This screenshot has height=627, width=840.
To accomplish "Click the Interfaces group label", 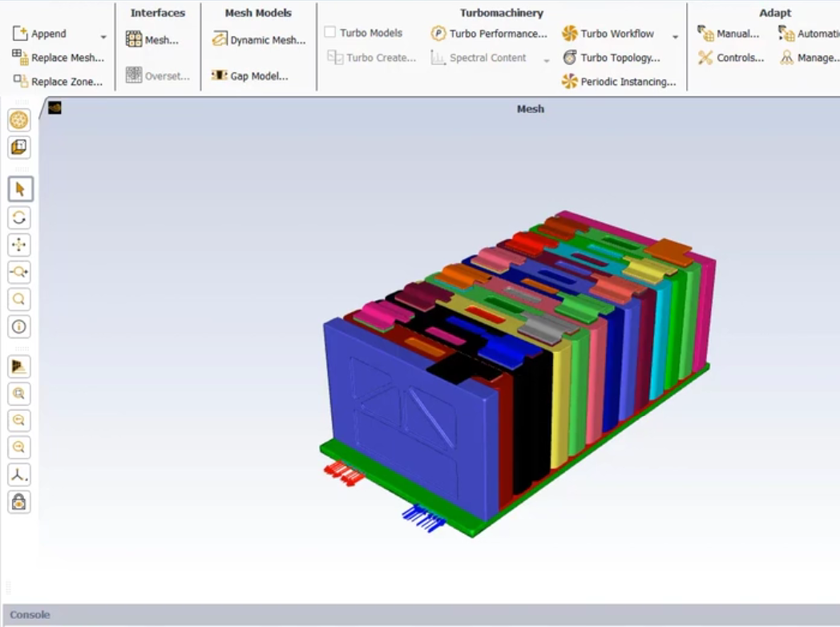I will [157, 13].
